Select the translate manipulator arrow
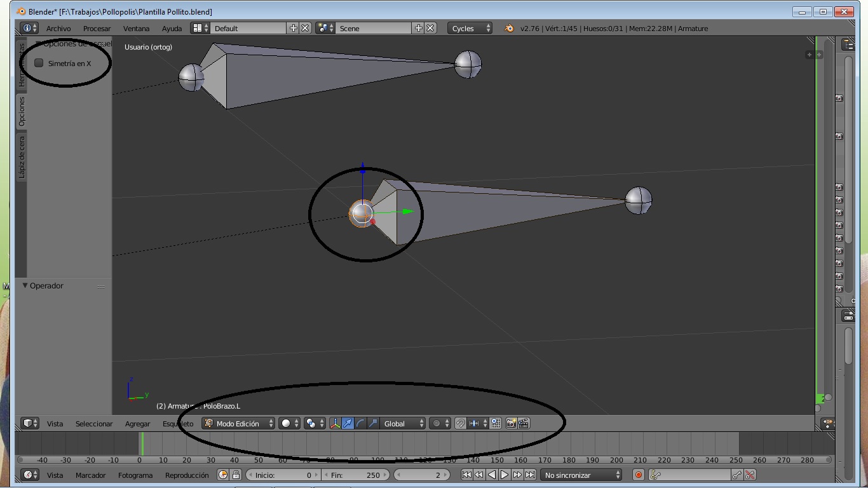Viewport: 868px width, 488px height. pos(348,423)
